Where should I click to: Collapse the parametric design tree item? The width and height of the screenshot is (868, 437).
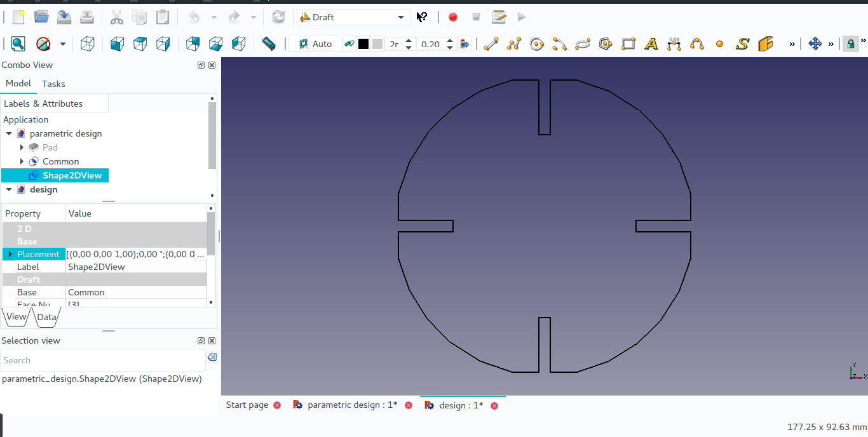point(8,133)
